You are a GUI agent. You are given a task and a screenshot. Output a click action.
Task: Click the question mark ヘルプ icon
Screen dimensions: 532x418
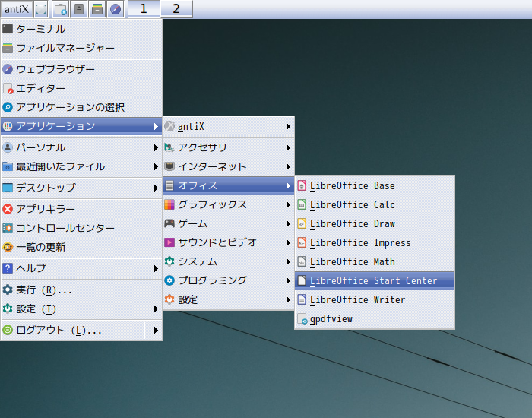coord(8,268)
